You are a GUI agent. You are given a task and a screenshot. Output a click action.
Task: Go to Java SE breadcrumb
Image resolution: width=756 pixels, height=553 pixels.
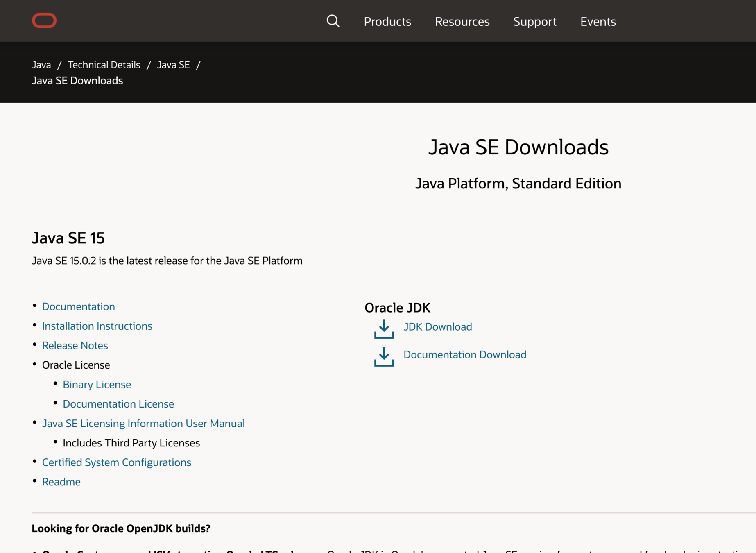tap(174, 65)
